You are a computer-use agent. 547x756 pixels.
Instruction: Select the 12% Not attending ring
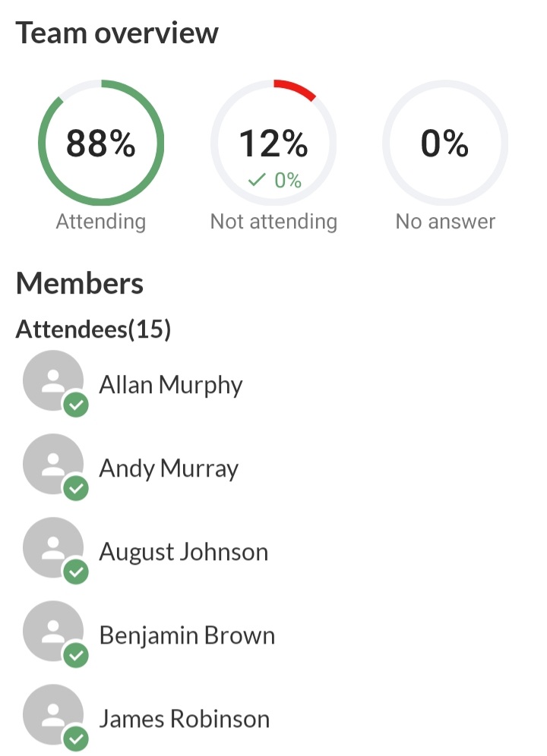point(273,143)
